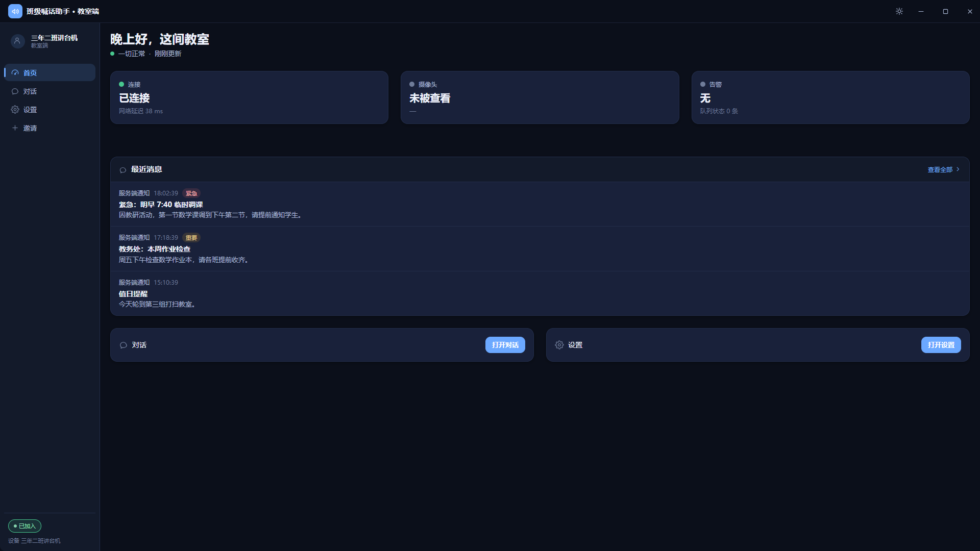
Task: Click the 一切正常 status text
Action: point(132,54)
